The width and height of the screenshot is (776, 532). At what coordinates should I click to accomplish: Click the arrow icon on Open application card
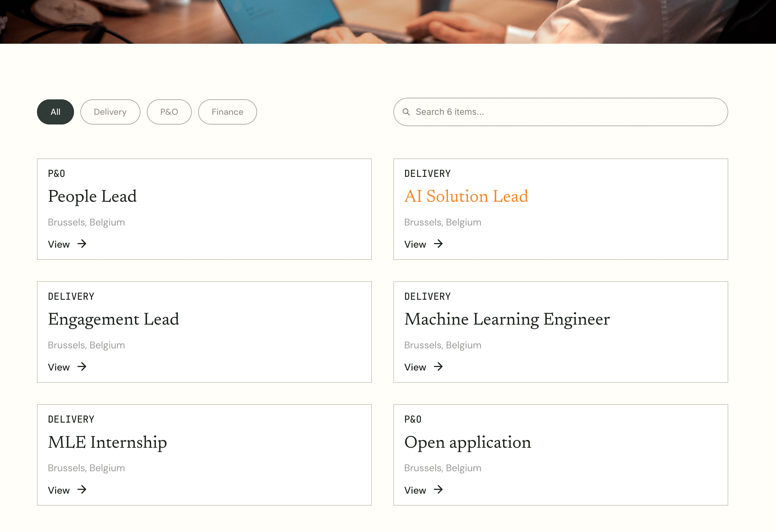point(438,490)
